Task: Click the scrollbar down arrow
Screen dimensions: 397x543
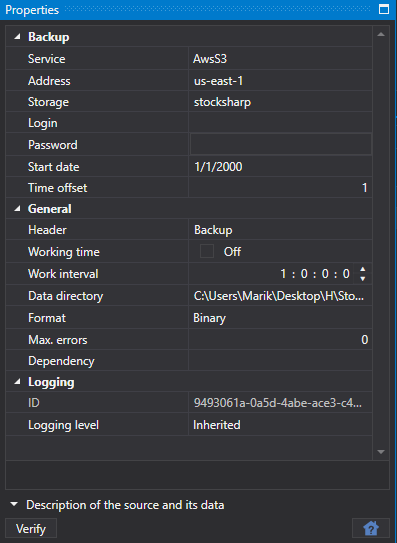Action: [x=381, y=452]
